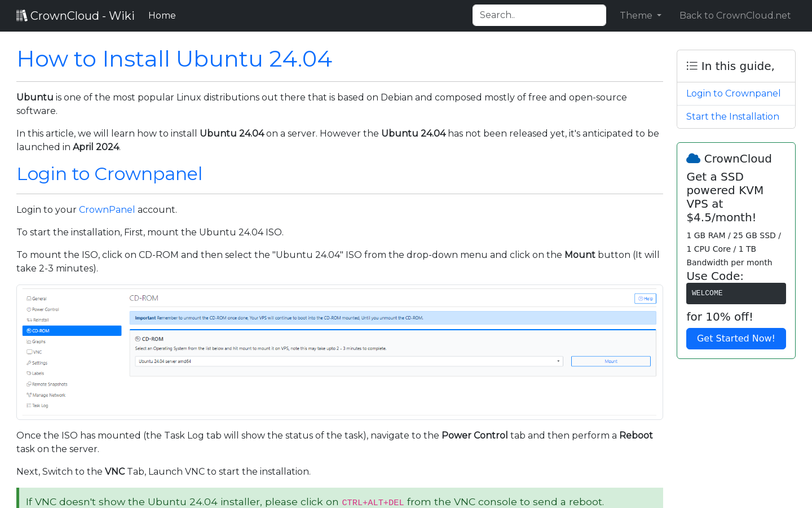Screen dimensions: 812x508
Task: Select the CD-ROM icon in the panel sidebar
Action: coord(29,330)
